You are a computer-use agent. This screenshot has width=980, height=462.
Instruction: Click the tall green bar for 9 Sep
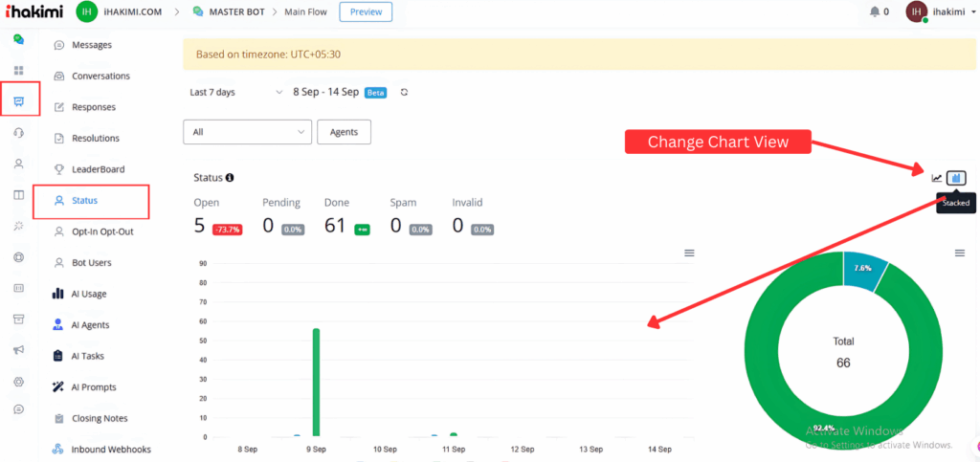point(316,383)
